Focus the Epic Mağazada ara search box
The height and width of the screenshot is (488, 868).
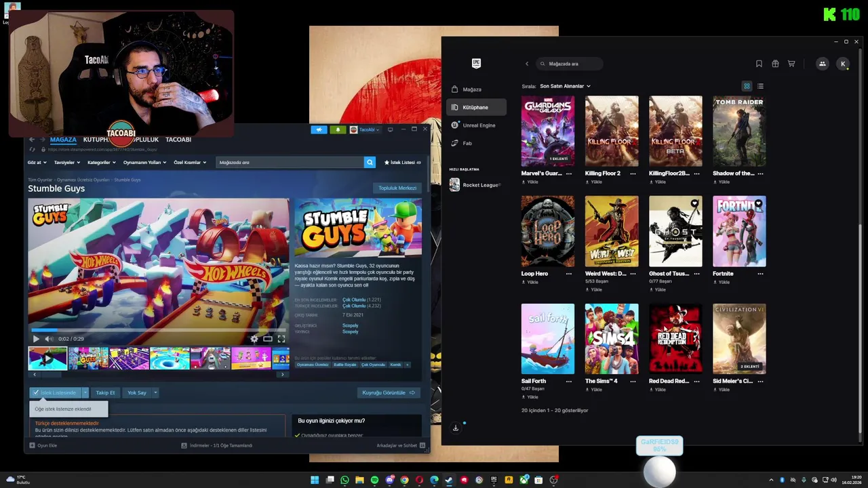[568, 64]
